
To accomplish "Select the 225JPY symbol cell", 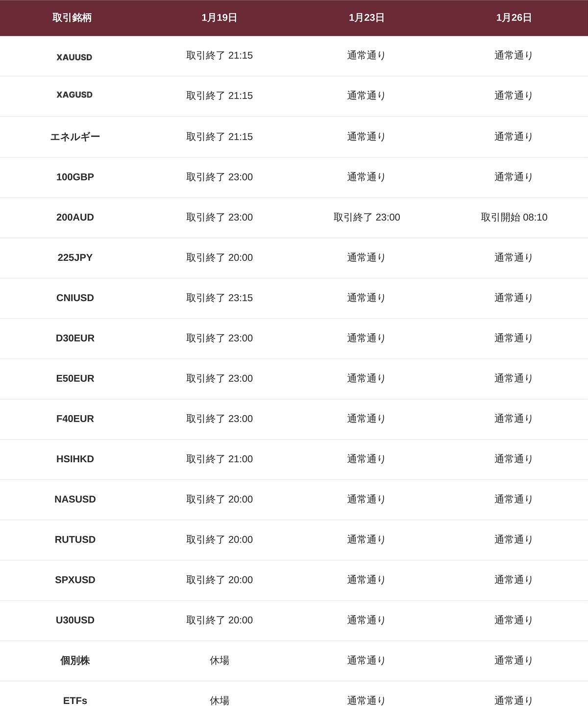I will [75, 257].
